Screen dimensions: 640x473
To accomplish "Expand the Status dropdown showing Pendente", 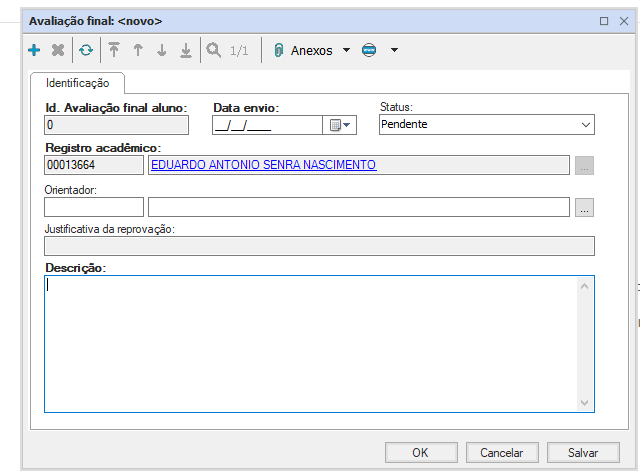I will click(585, 125).
